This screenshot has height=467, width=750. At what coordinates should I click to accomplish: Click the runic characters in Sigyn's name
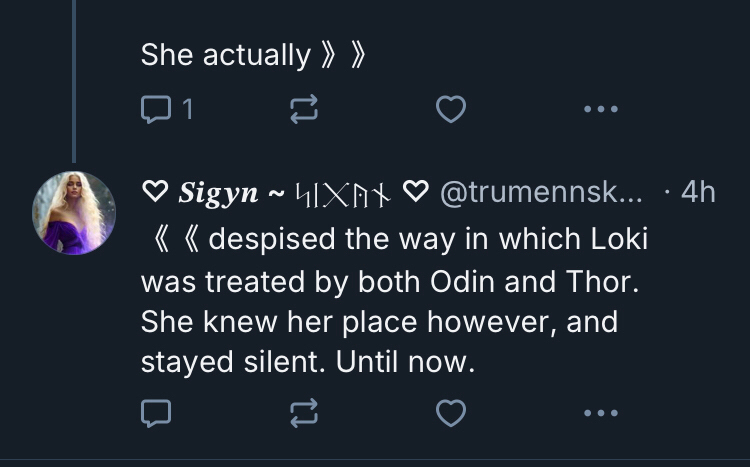341,193
